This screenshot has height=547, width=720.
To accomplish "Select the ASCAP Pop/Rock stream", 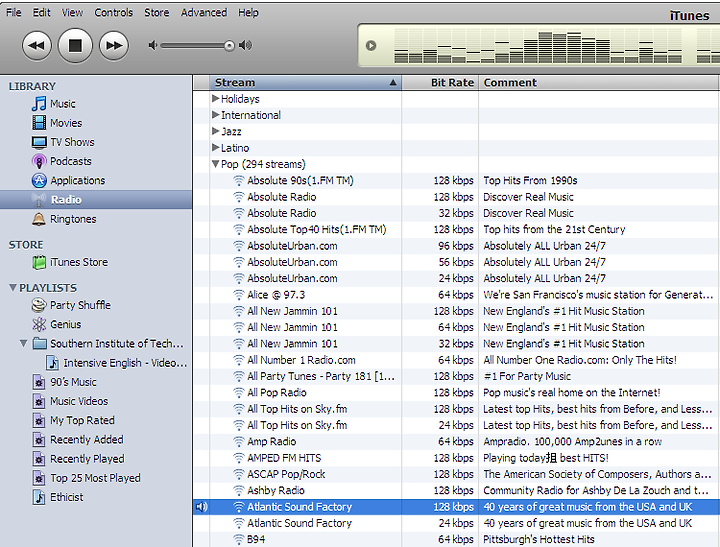I will [456, 474].
